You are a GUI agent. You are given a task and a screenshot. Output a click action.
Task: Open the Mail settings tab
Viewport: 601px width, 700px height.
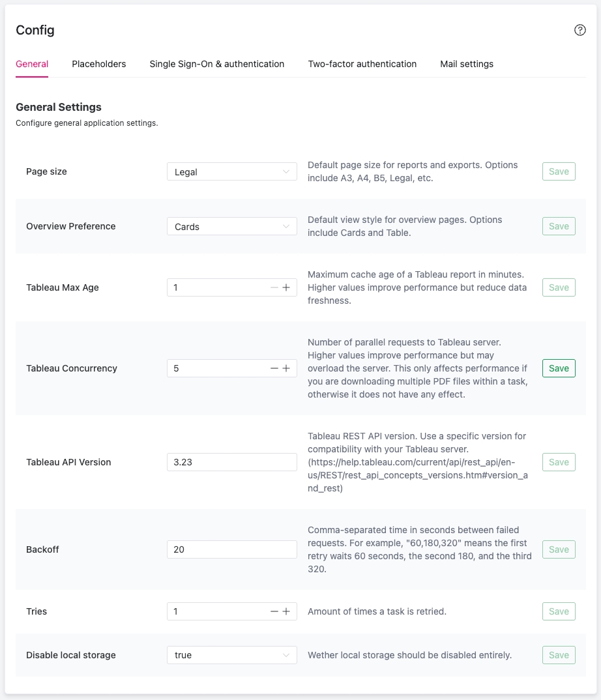click(467, 64)
